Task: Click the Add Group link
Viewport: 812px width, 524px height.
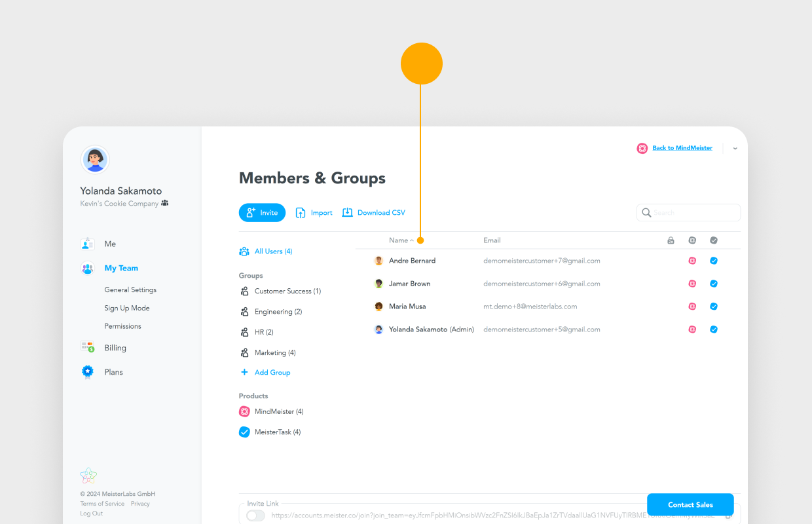Action: coord(272,373)
